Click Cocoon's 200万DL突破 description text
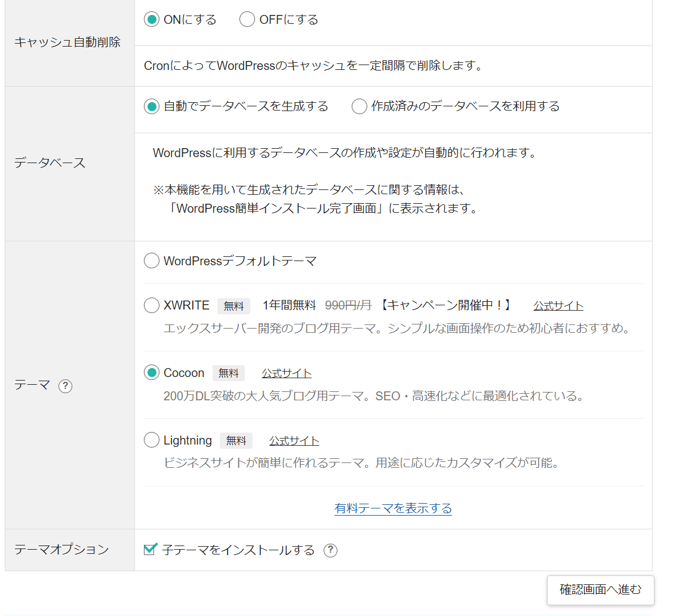 tap(373, 396)
